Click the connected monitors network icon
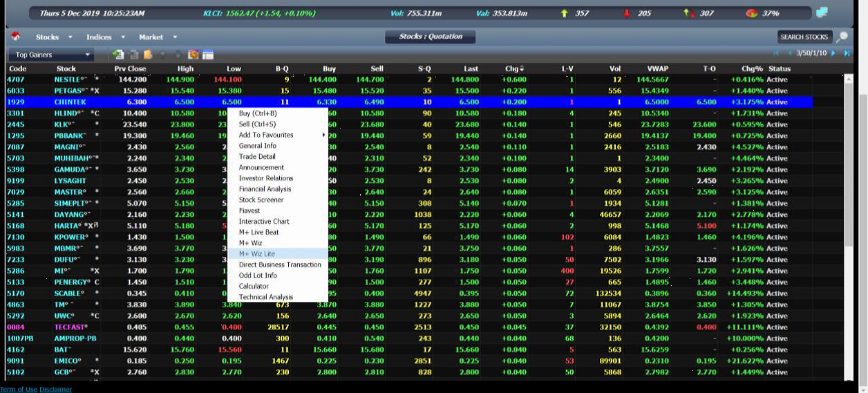 [822, 13]
